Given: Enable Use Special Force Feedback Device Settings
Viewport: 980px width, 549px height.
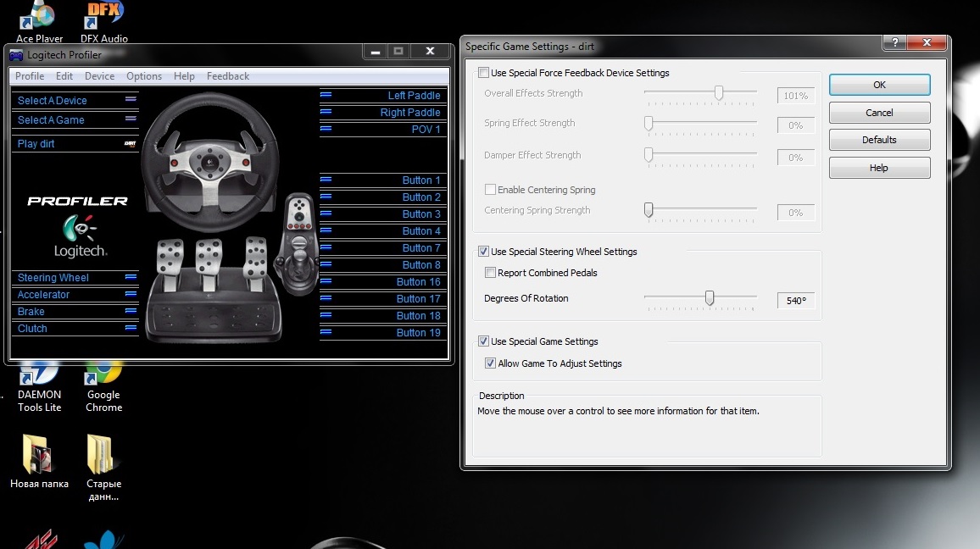Looking at the screenshot, I should pos(484,74).
